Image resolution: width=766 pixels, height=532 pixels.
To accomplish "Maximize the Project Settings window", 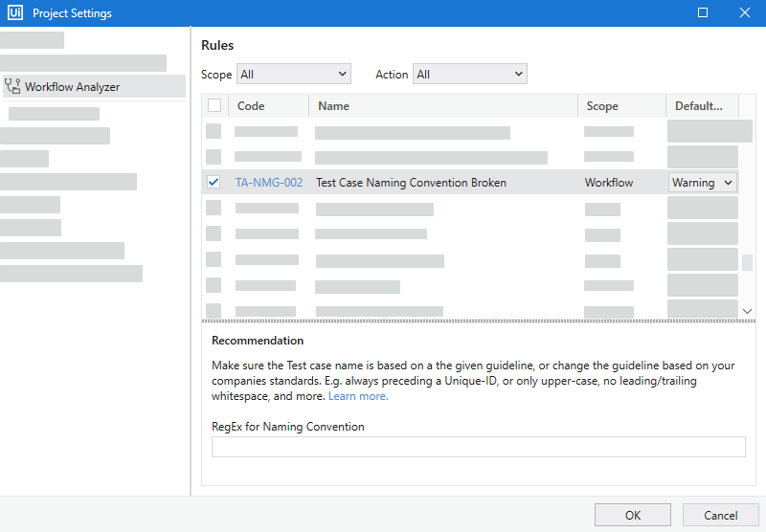I will click(703, 13).
